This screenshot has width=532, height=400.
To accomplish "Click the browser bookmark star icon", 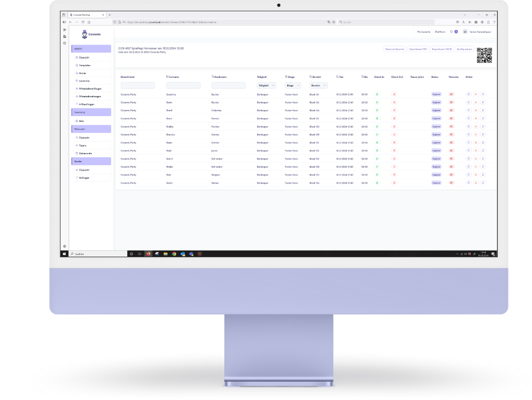I will pyautogui.click(x=333, y=22).
